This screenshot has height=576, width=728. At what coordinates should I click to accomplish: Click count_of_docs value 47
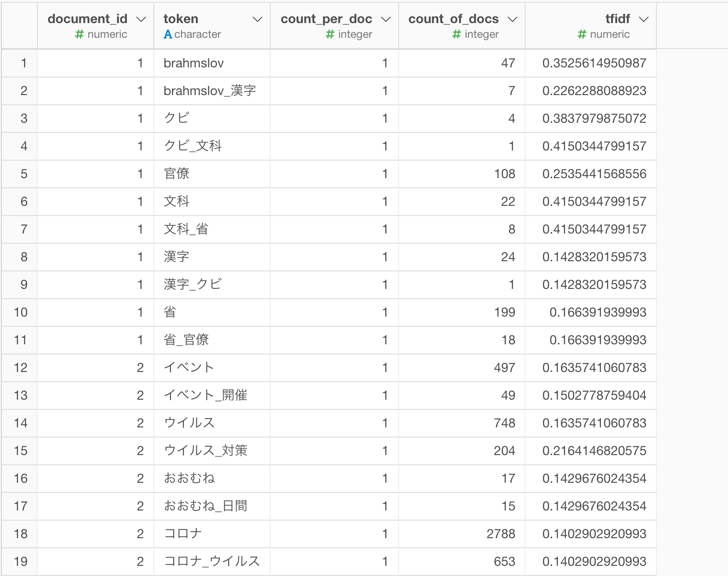(x=508, y=63)
